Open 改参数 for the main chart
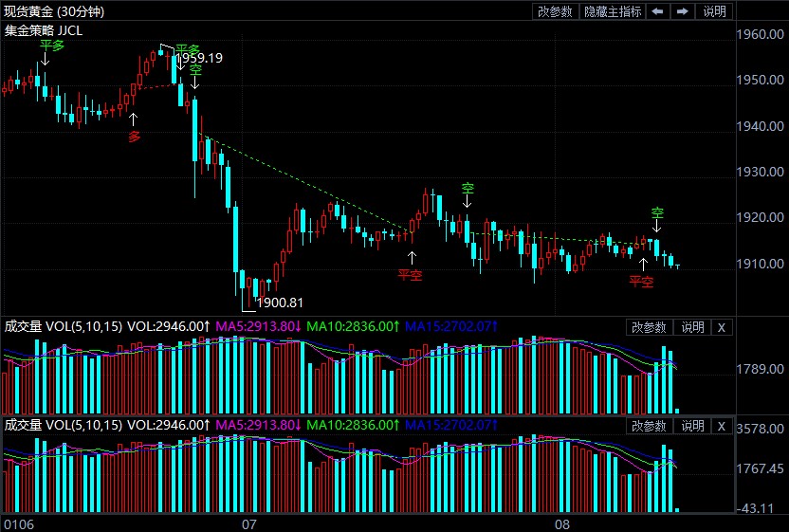Screen dimensions: 789x532 (x=555, y=11)
